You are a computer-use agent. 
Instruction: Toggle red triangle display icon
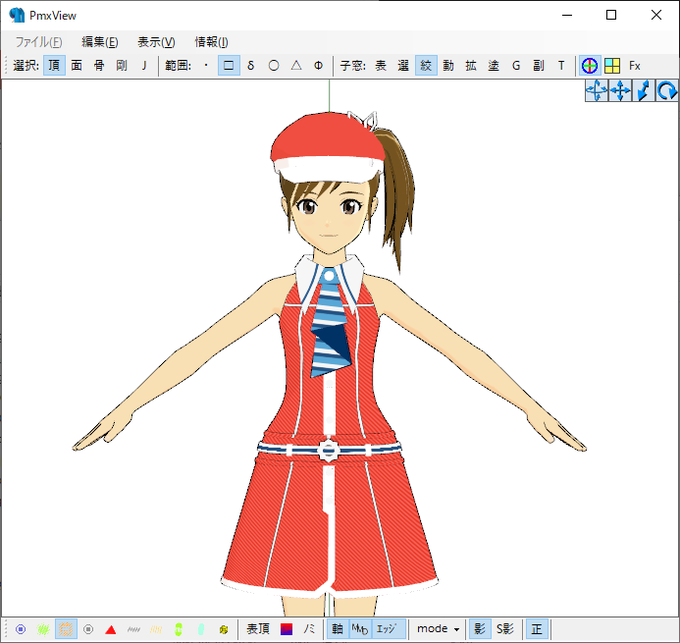111,629
